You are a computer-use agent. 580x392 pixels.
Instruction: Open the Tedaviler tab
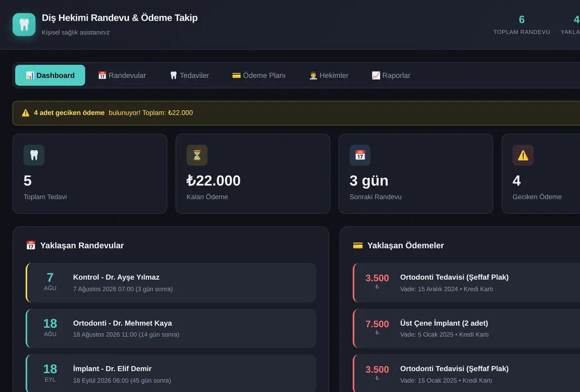pos(189,75)
